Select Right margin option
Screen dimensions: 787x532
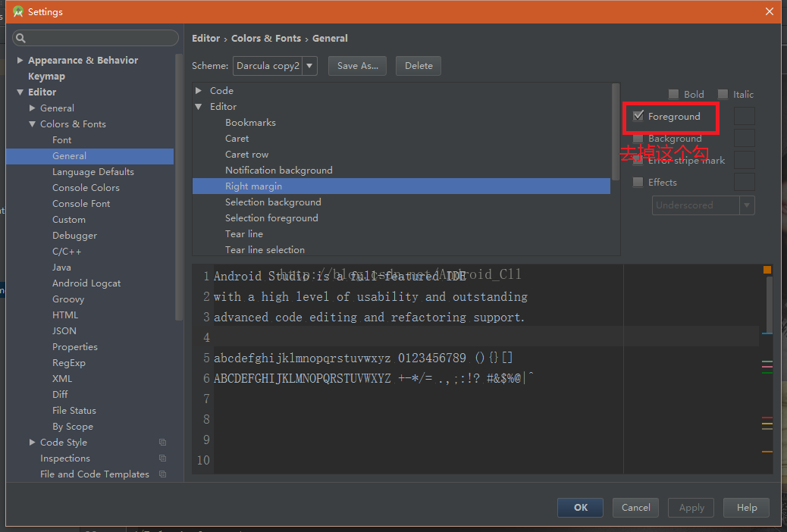tap(402, 186)
